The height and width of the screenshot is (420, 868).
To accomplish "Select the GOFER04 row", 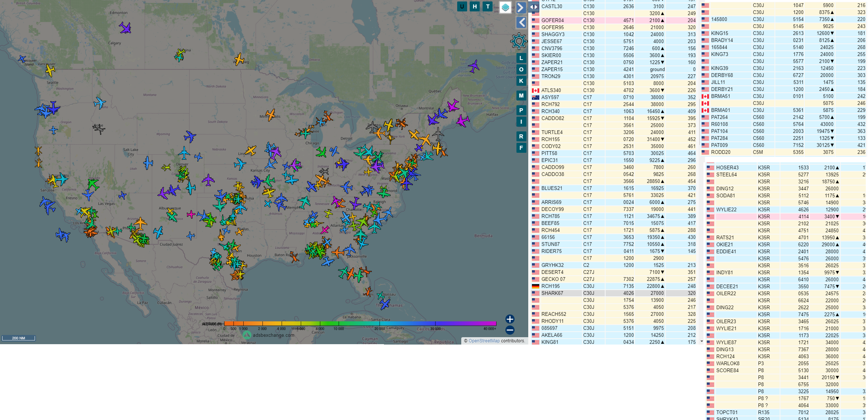I will [614, 20].
